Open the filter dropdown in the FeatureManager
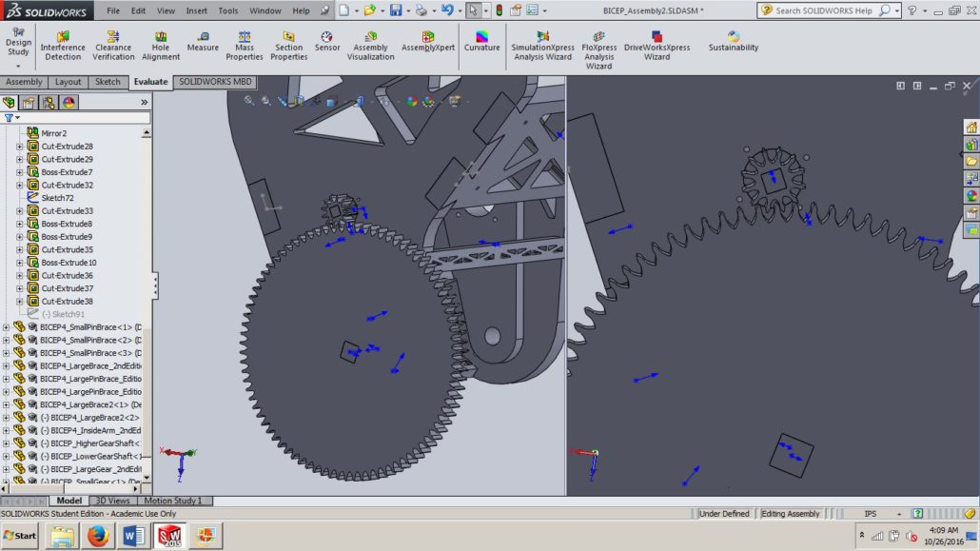The height and width of the screenshot is (551, 980). point(15,118)
